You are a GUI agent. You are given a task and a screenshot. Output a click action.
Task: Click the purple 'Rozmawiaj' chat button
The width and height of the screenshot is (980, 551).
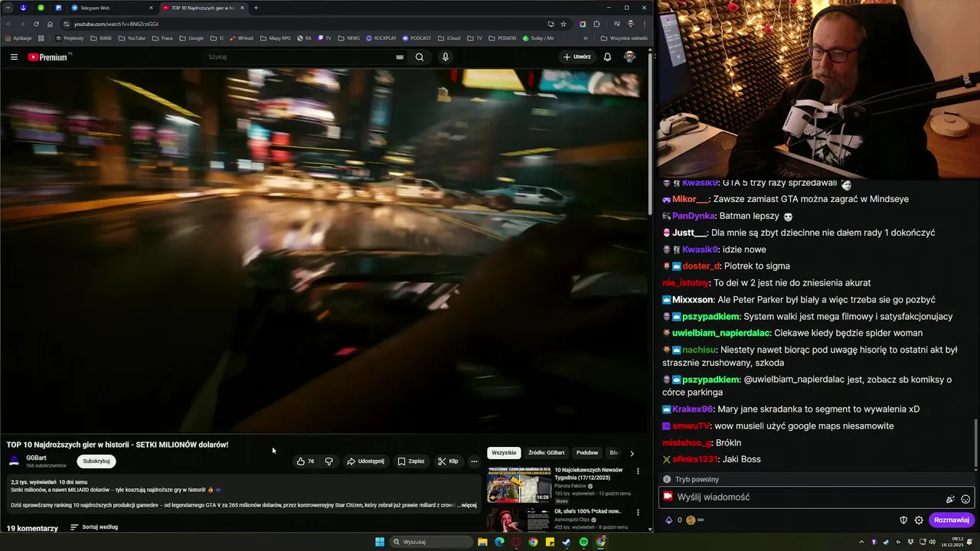pos(952,520)
